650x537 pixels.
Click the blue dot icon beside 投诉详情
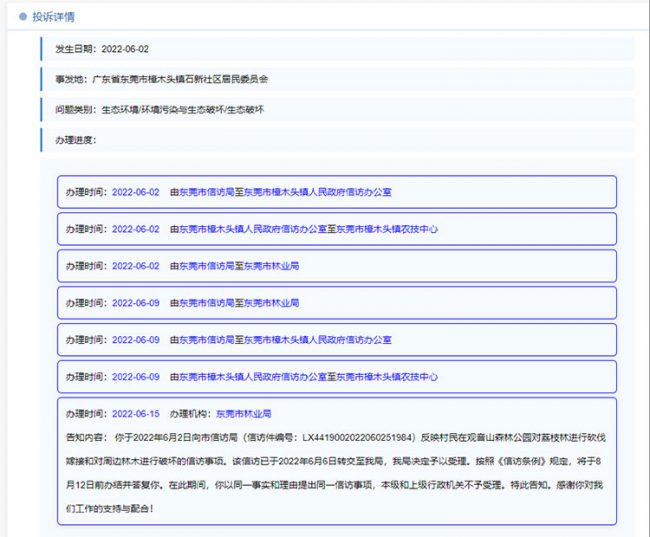pos(24,17)
